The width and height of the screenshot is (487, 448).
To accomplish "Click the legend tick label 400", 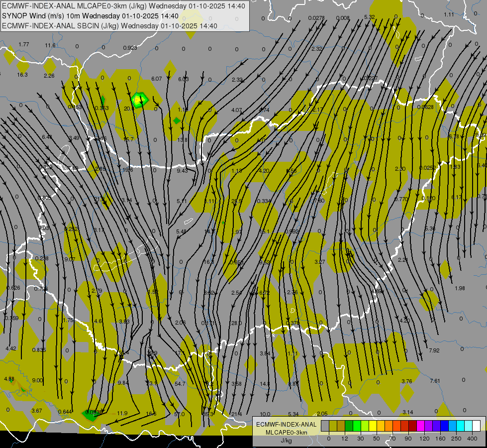I will [x=472, y=439].
